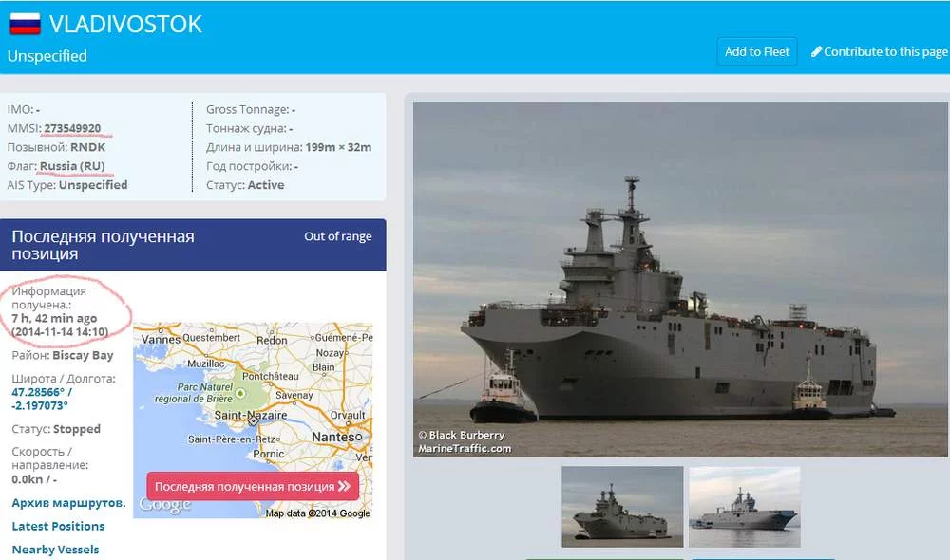Viewport: 950px width, 560px height.
Task: Select the second ship thumbnail on calm water
Action: 745,507
